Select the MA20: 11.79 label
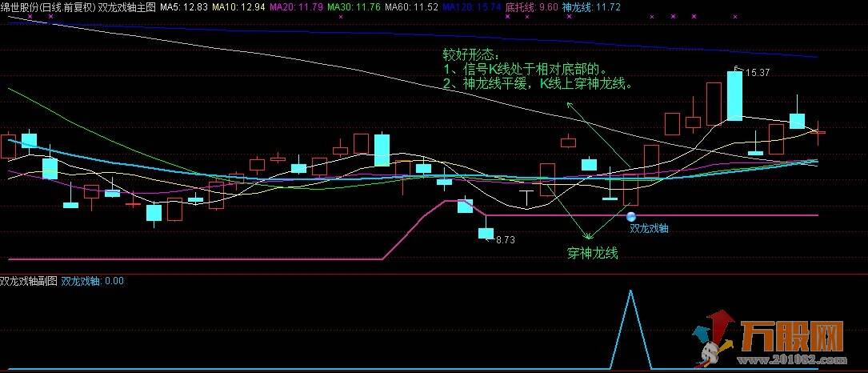The image size is (868, 373). (x=296, y=8)
